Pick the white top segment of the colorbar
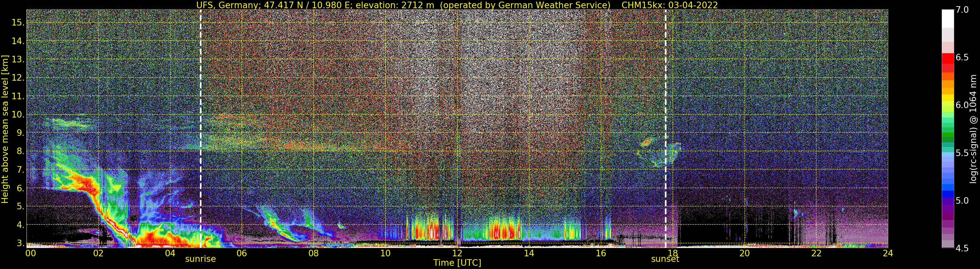Image resolution: width=980 pixels, height=269 pixels. [x=947, y=19]
